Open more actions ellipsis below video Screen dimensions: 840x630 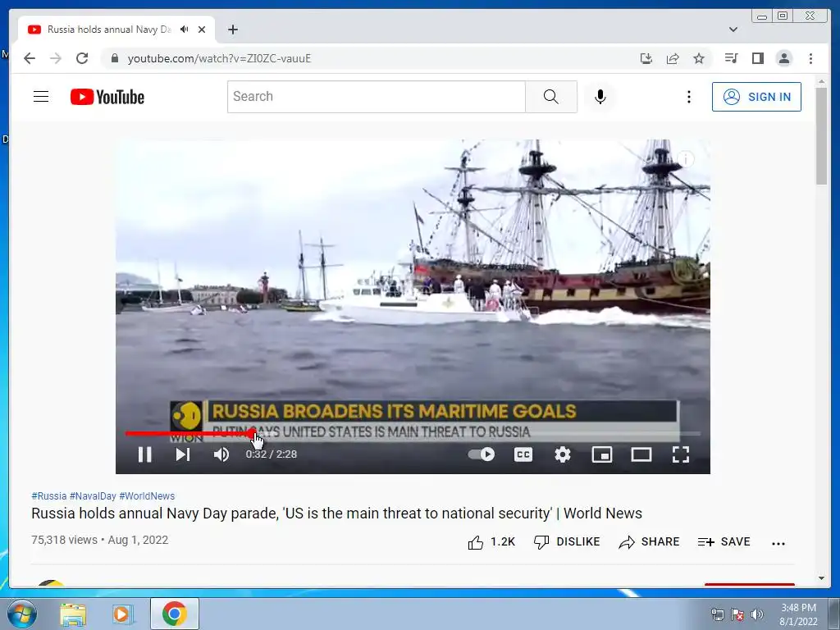pyautogui.click(x=778, y=543)
